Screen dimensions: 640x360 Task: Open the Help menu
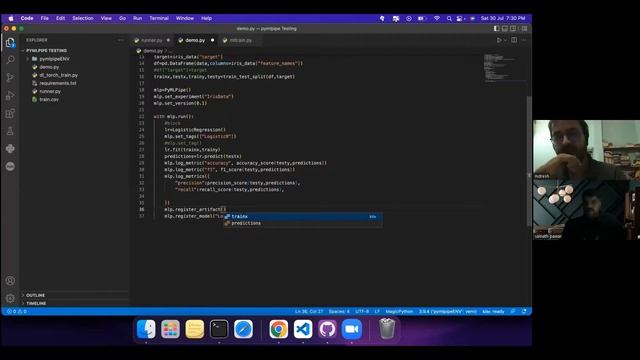click(207, 18)
